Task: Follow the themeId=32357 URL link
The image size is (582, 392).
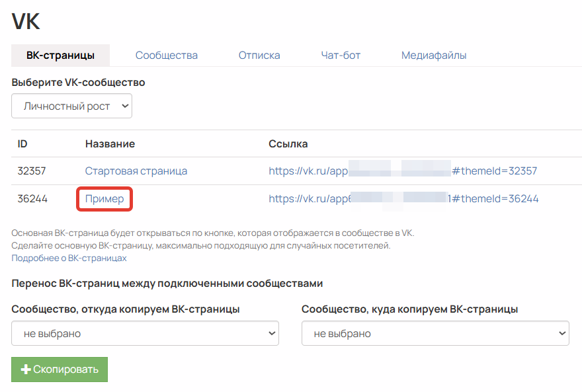Action: click(x=403, y=171)
